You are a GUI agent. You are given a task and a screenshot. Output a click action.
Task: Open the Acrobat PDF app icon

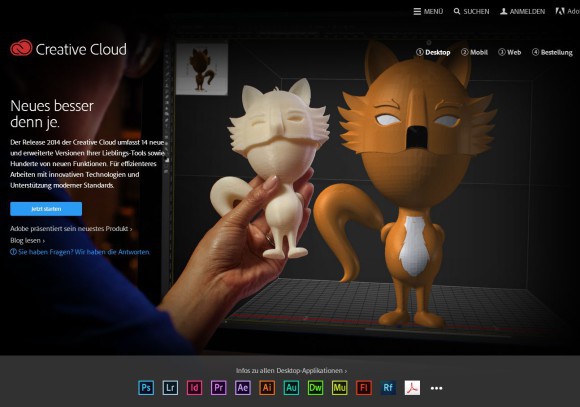tap(412, 388)
